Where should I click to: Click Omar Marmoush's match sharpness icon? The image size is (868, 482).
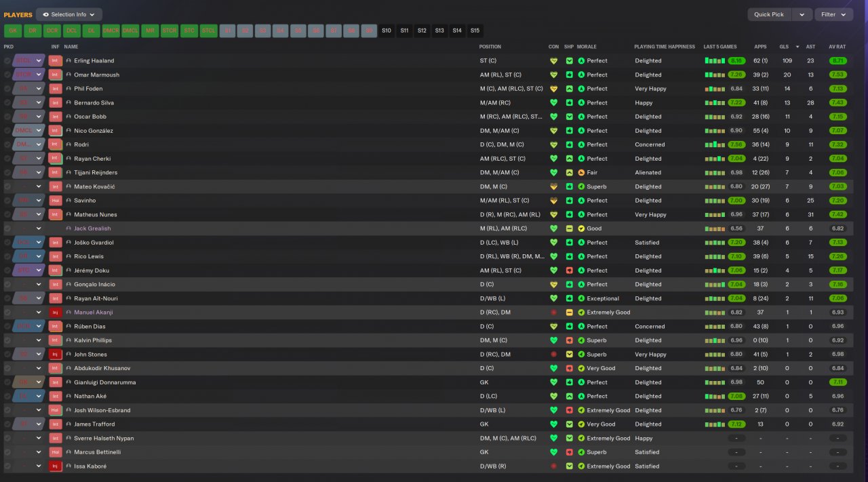click(x=570, y=75)
